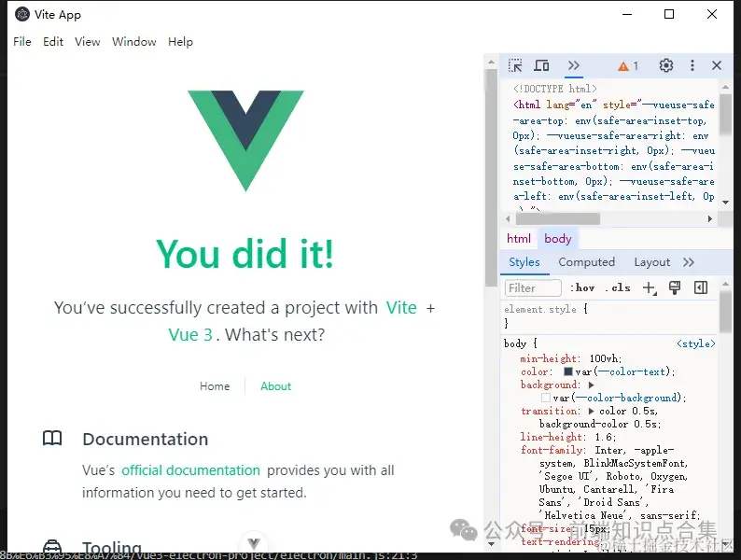
Task: Expand the transition property triangle
Action: (x=591, y=411)
